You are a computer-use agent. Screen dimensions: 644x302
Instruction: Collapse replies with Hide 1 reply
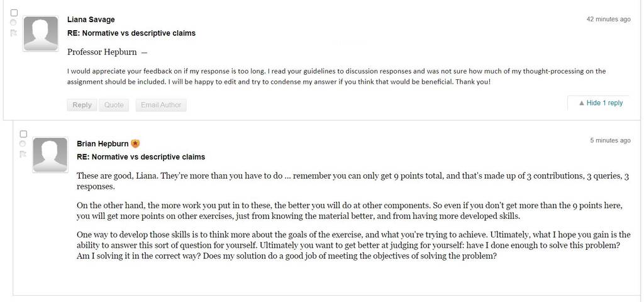click(601, 103)
